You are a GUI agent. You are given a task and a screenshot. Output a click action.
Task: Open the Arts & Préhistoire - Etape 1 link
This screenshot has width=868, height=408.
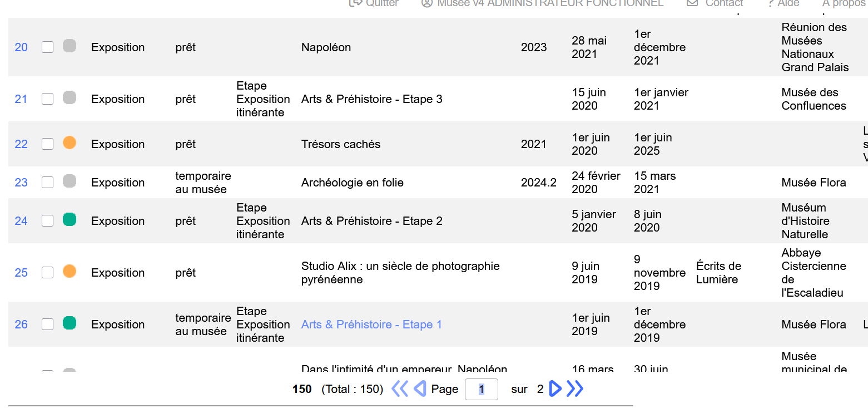(371, 325)
